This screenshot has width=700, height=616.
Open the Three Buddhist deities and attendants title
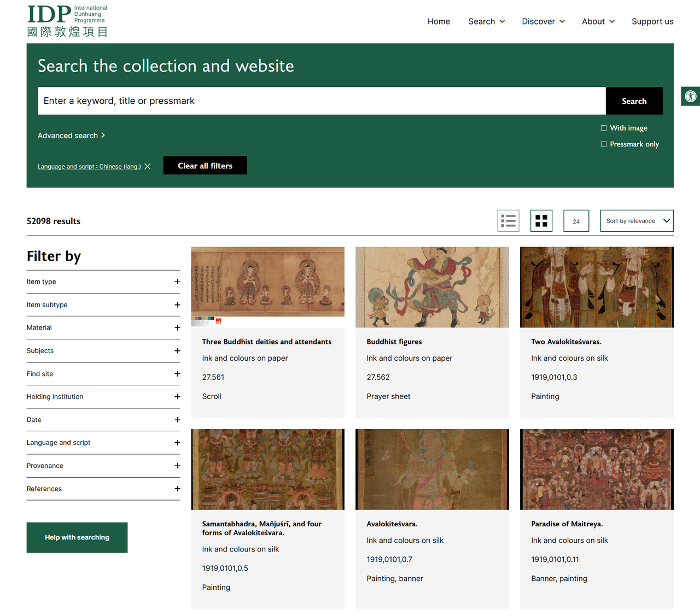click(267, 342)
